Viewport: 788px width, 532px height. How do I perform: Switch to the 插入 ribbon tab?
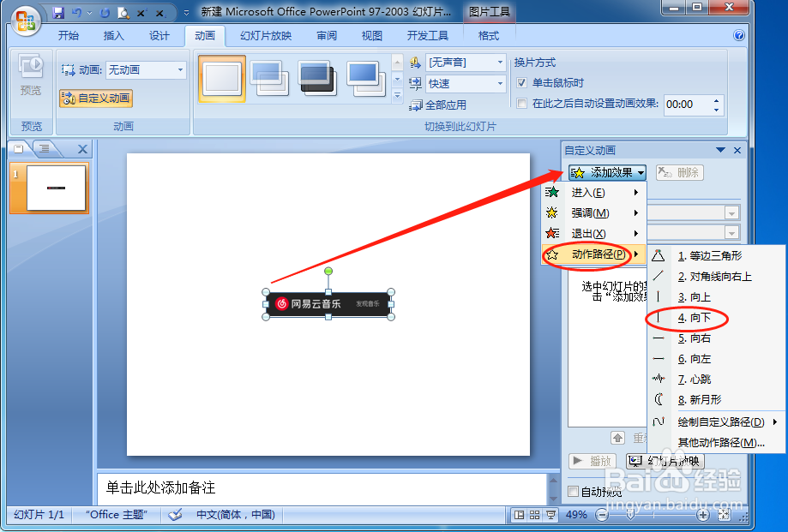[116, 35]
